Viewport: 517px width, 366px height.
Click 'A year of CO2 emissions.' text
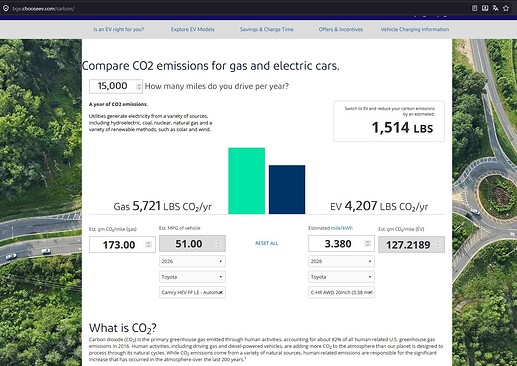(118, 104)
